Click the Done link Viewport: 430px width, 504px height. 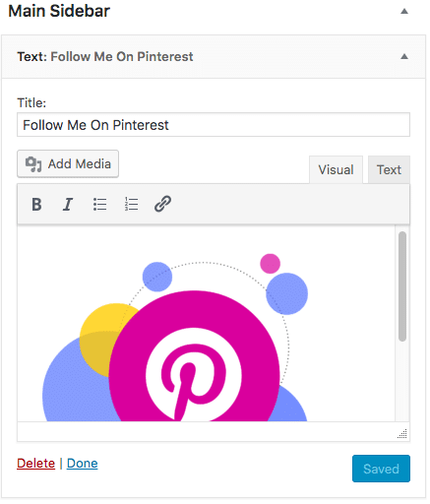click(83, 464)
